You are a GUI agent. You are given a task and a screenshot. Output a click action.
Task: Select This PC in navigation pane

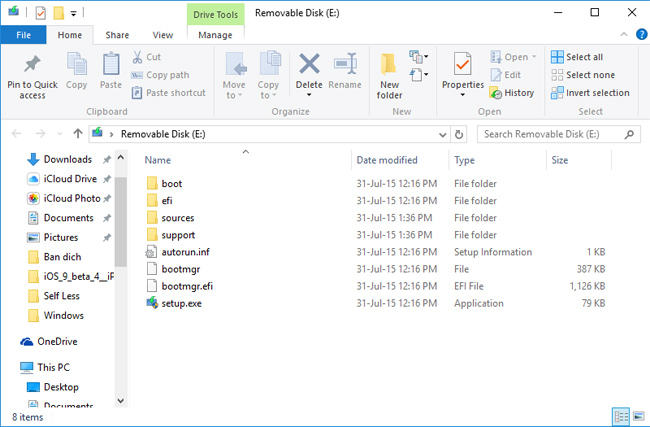pyautogui.click(x=53, y=367)
